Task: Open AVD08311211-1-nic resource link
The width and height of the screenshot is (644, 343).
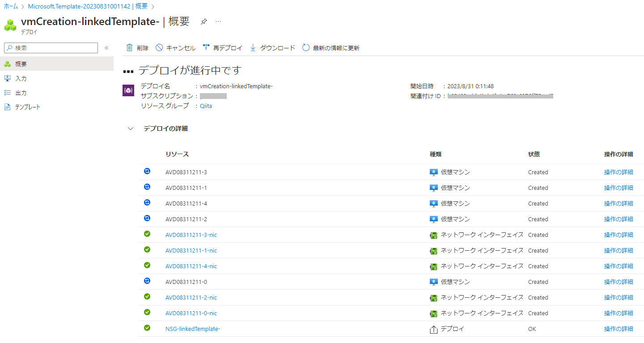Action: tap(191, 250)
